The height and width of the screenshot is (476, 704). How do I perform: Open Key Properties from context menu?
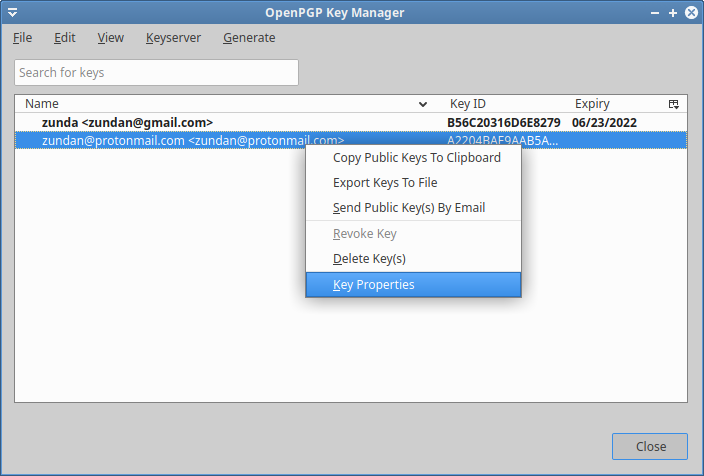414,285
